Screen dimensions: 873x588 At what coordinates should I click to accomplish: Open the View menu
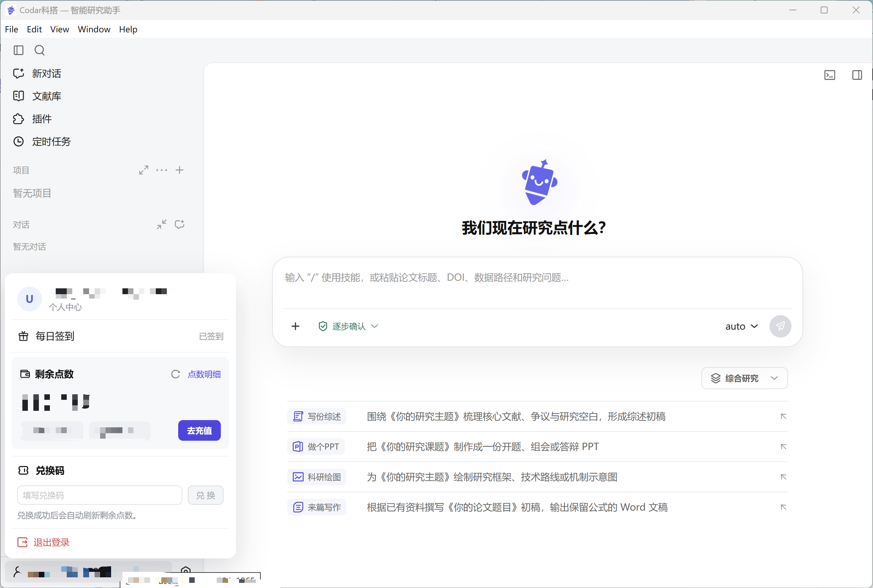point(60,29)
